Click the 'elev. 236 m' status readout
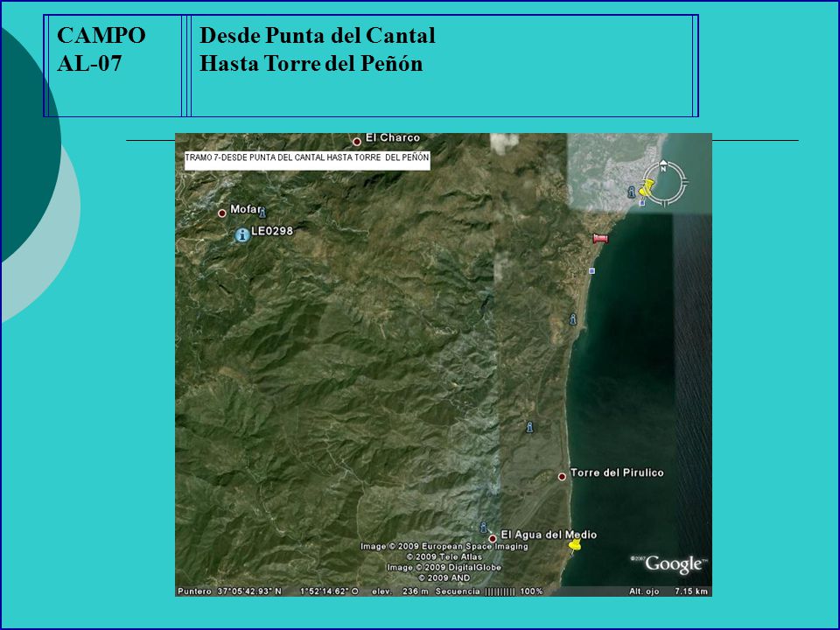840x630 pixels. [400, 591]
